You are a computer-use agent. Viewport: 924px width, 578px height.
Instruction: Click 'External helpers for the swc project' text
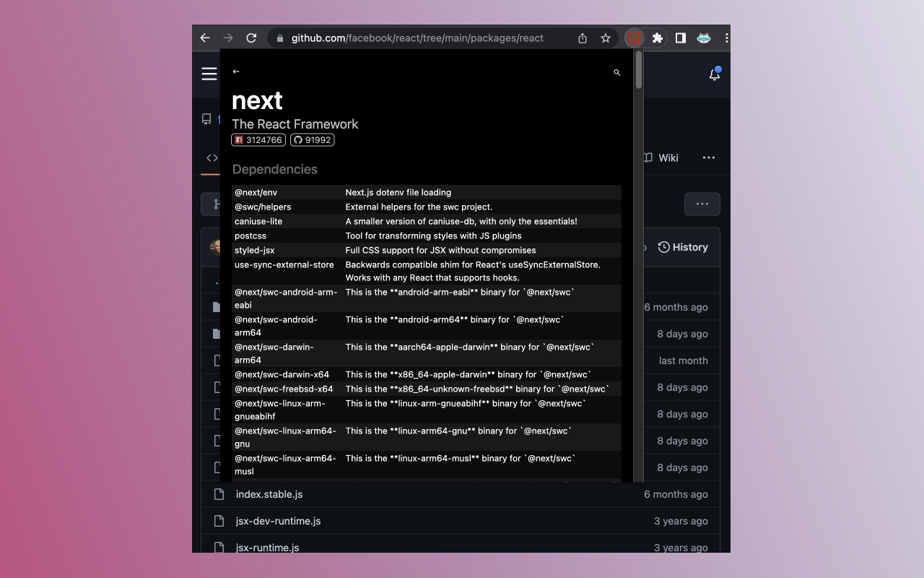419,207
